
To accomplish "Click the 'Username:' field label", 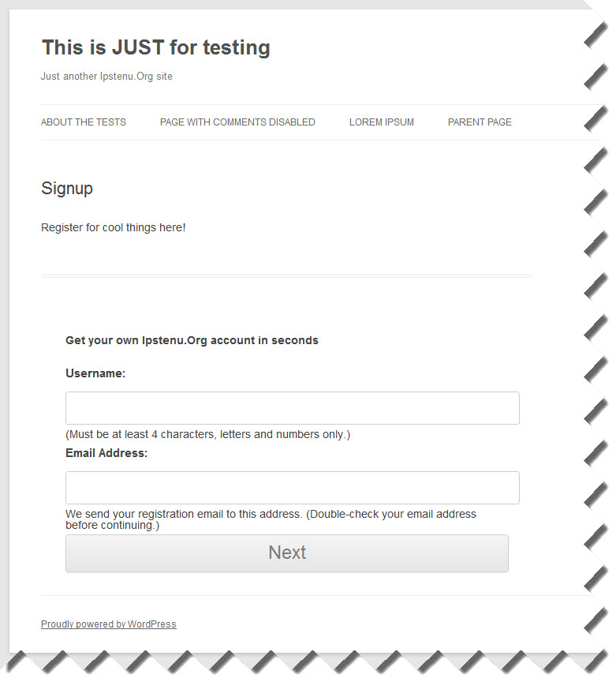I will coord(95,373).
